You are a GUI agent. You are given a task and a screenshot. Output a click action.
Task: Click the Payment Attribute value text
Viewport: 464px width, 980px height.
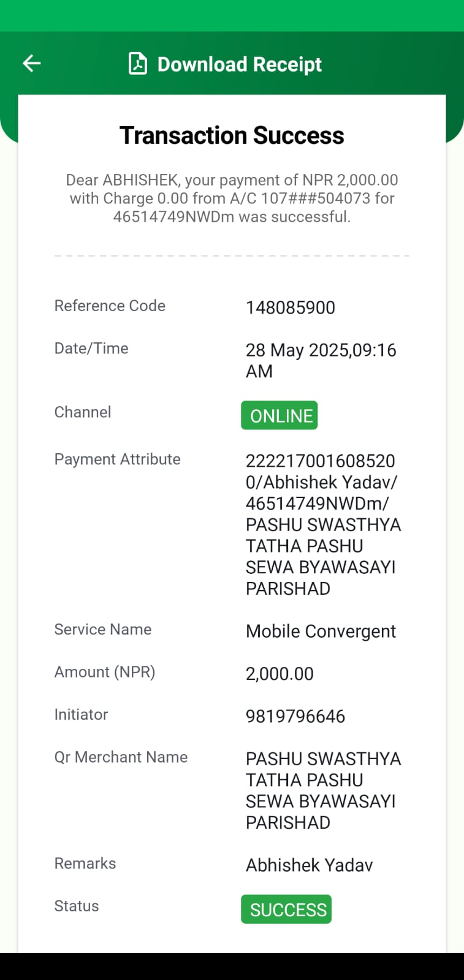tap(323, 524)
